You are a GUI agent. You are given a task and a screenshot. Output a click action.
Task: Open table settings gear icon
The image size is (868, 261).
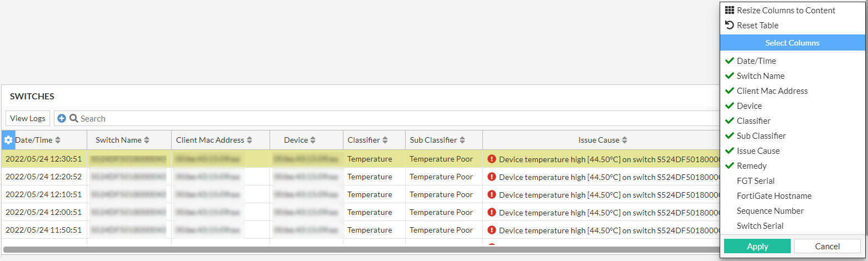8,140
